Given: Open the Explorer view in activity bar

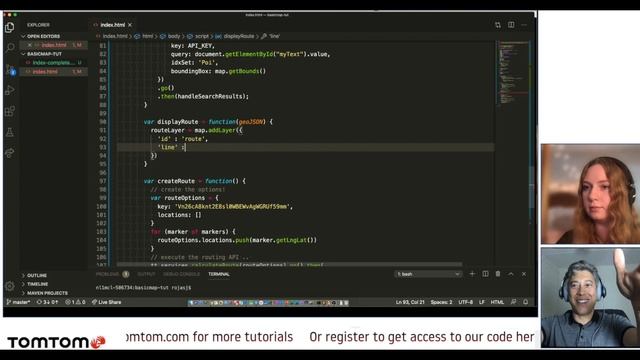Looking at the screenshot, I should (x=9, y=27).
